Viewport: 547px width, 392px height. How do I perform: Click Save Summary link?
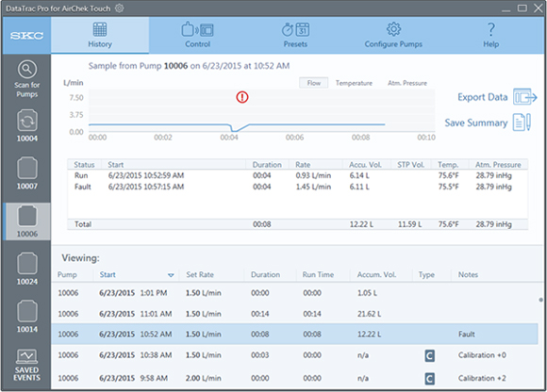[x=476, y=122]
